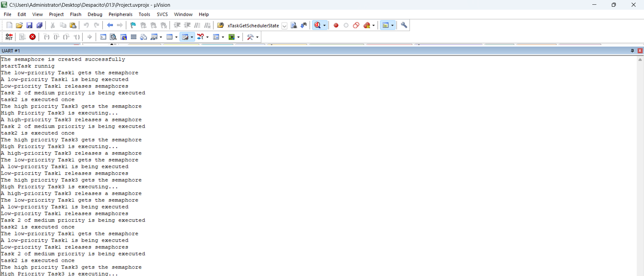This screenshot has width=644, height=276.
Task: Open System Viewer dropdown arrow
Action: (238, 37)
